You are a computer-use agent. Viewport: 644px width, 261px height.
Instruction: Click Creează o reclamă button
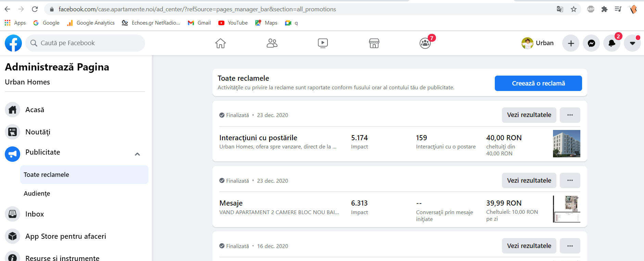pos(538,83)
